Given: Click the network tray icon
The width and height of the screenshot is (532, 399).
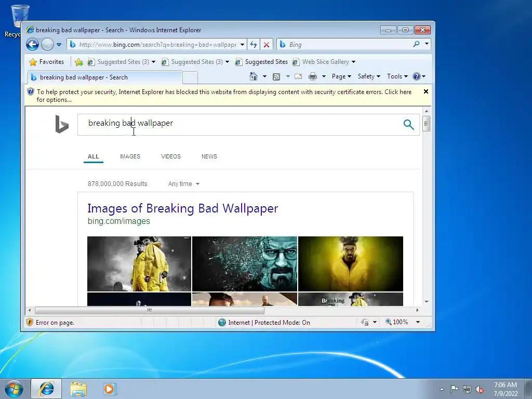Looking at the screenshot, I should [x=467, y=389].
